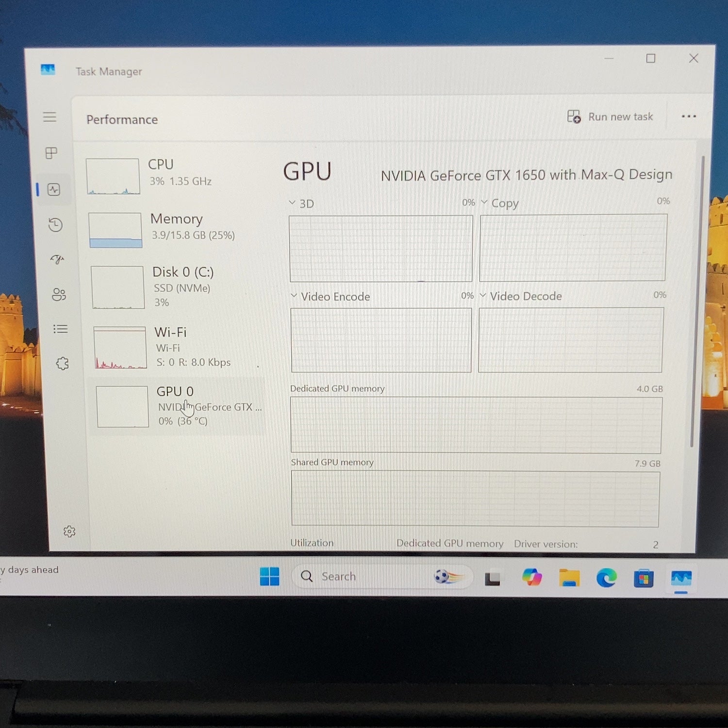Open Task Manager Settings gear icon
The width and height of the screenshot is (728, 728).
coord(69,531)
